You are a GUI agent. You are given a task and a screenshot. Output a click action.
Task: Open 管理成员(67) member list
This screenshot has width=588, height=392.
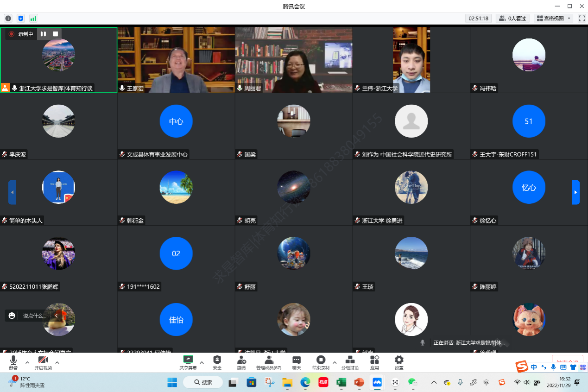(269, 361)
